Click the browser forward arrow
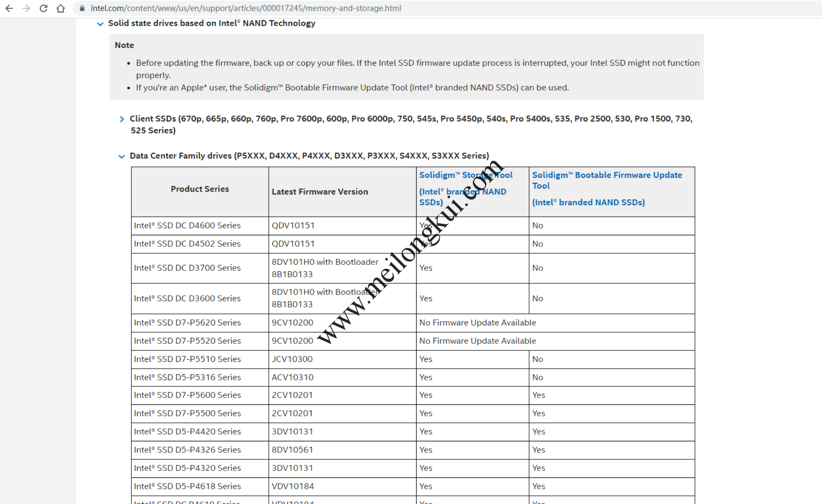The image size is (822, 504). 26,8
